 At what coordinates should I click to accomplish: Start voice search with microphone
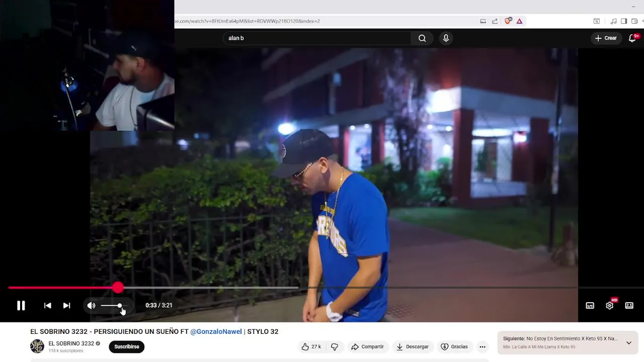(x=446, y=38)
